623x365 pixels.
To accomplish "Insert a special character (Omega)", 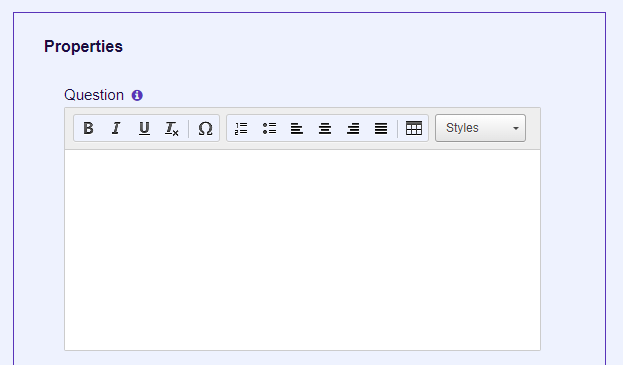I will [205, 128].
